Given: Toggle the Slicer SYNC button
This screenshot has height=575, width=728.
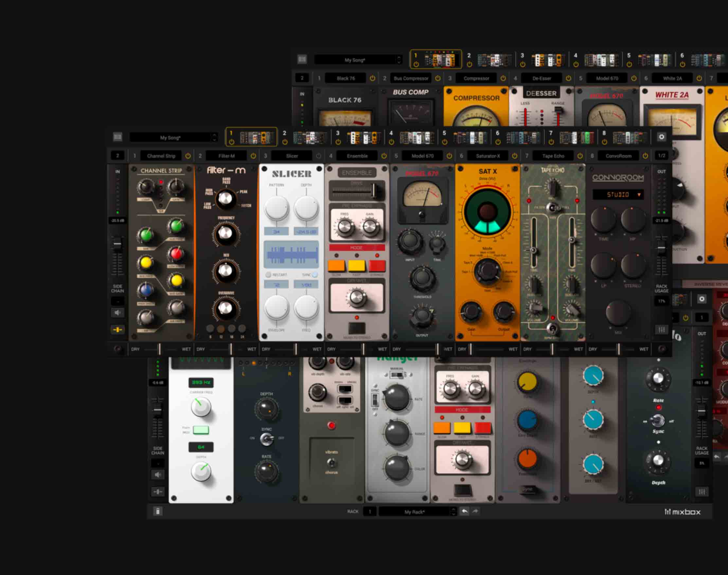Looking at the screenshot, I should pyautogui.click(x=315, y=275).
